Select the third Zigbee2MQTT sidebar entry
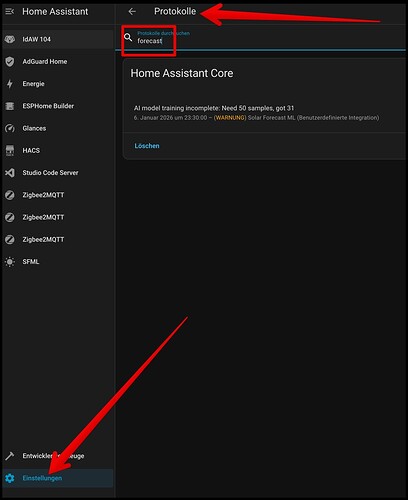This screenshot has height=500, width=408. tap(58, 240)
